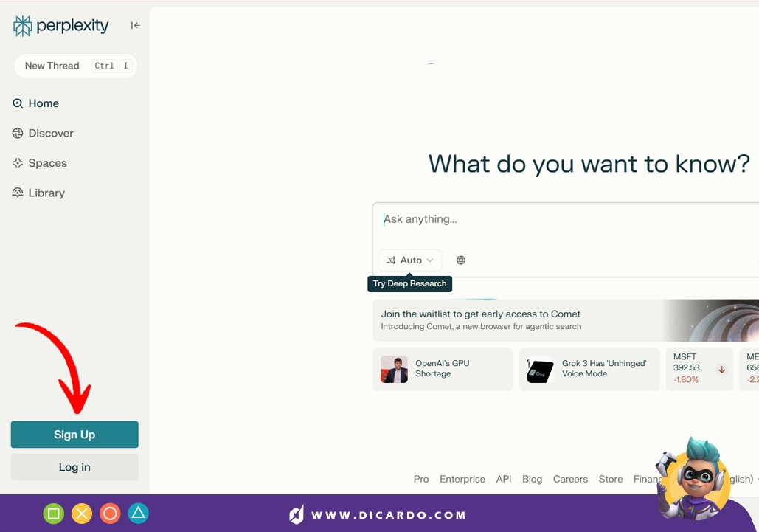Click the Home search icon

(x=18, y=103)
